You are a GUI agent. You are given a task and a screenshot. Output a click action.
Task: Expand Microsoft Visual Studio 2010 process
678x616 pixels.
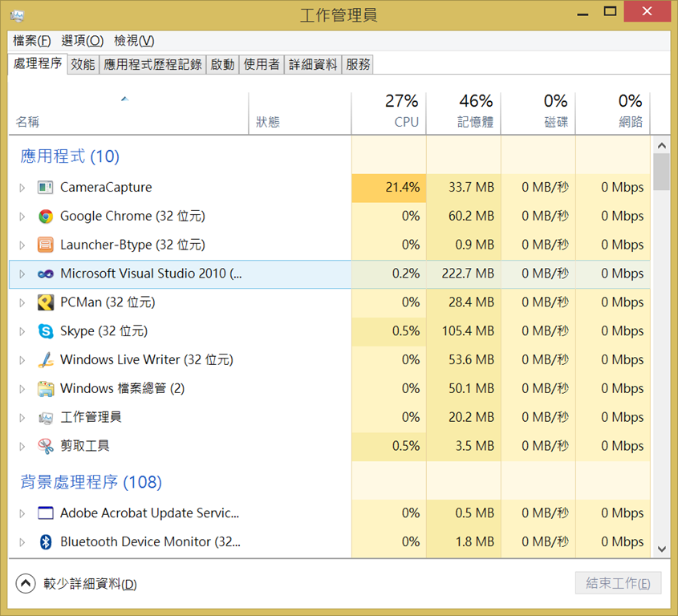pyautogui.click(x=22, y=274)
